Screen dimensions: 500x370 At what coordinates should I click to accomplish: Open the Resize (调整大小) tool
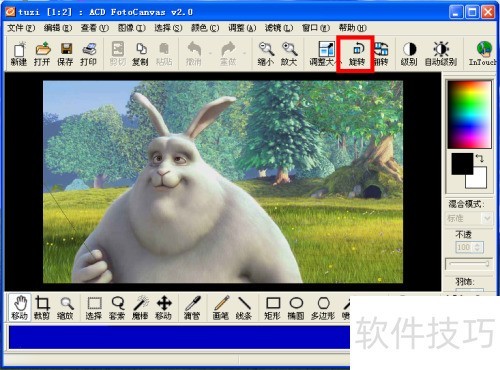pyautogui.click(x=325, y=54)
